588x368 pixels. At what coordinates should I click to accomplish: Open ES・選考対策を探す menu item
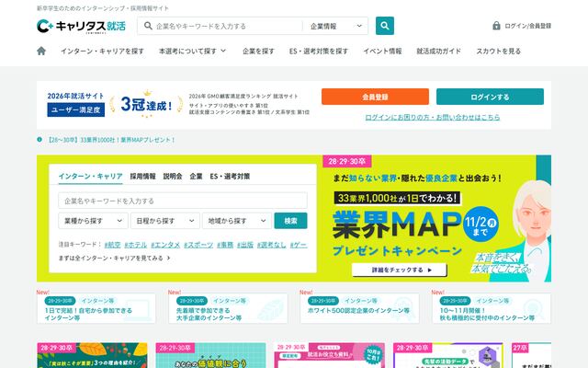click(319, 52)
